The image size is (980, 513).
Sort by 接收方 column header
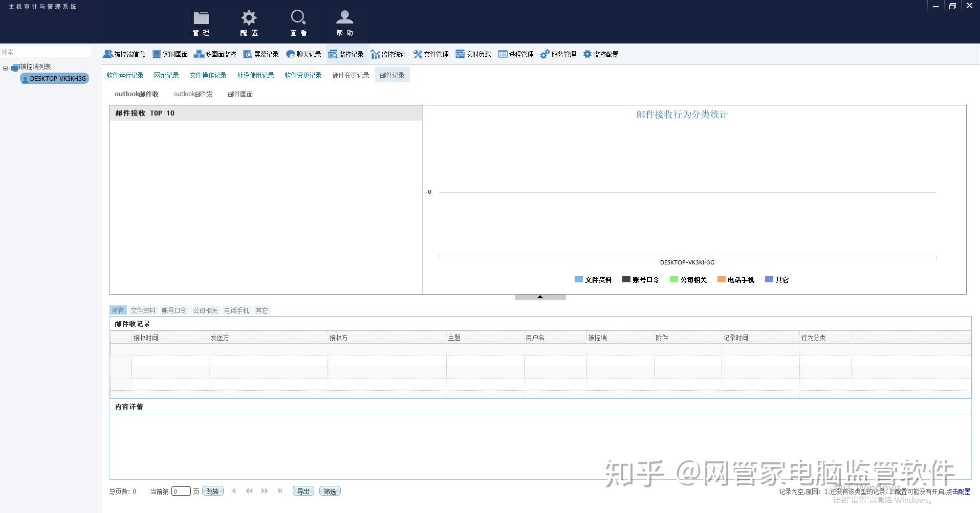point(387,338)
